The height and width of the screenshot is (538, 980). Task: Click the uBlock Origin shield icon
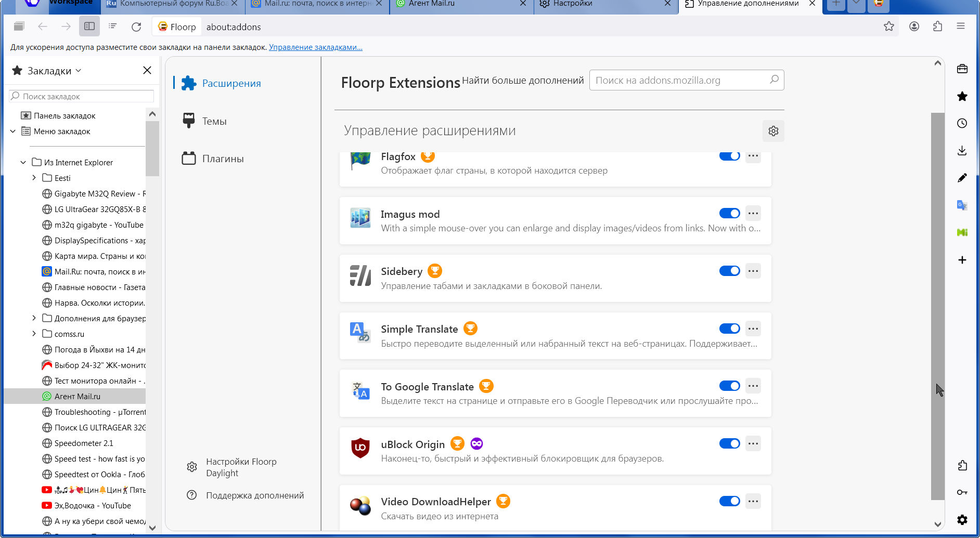(x=360, y=448)
